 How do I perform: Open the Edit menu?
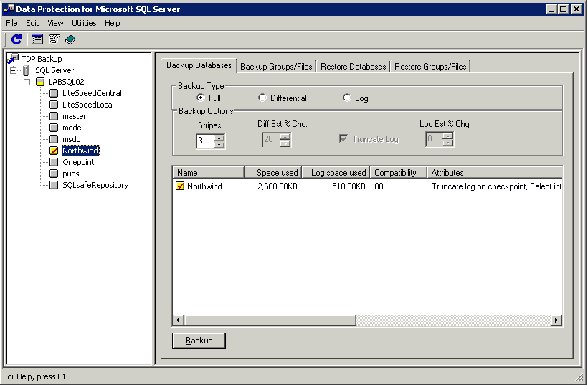(32, 23)
